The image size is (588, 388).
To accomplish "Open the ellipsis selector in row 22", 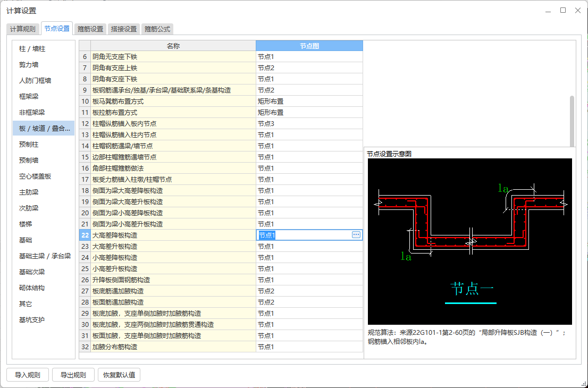I will [356, 235].
